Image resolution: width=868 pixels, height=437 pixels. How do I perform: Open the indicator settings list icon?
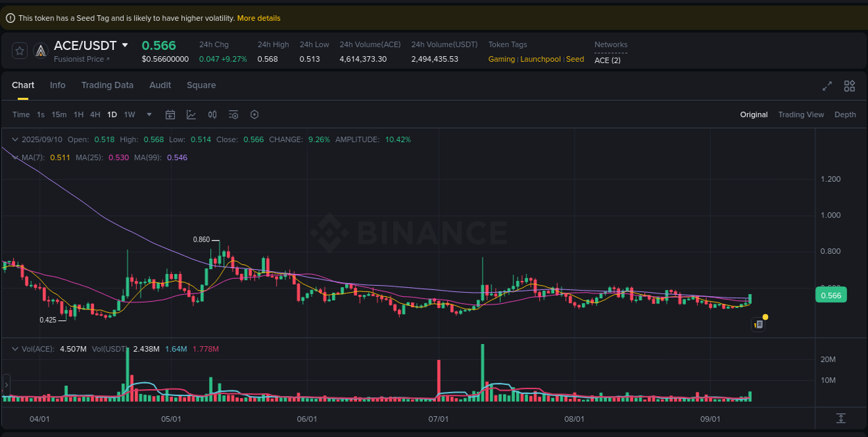233,114
